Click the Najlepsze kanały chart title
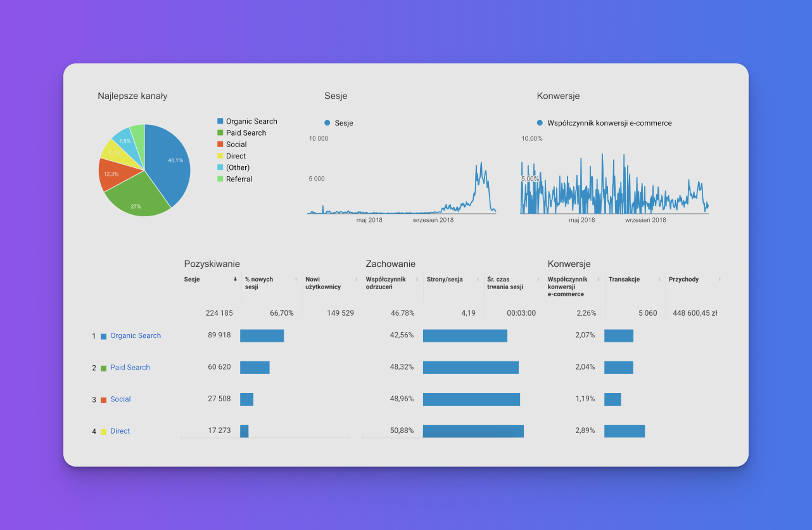Screen dimensions: 812x530 132,96
